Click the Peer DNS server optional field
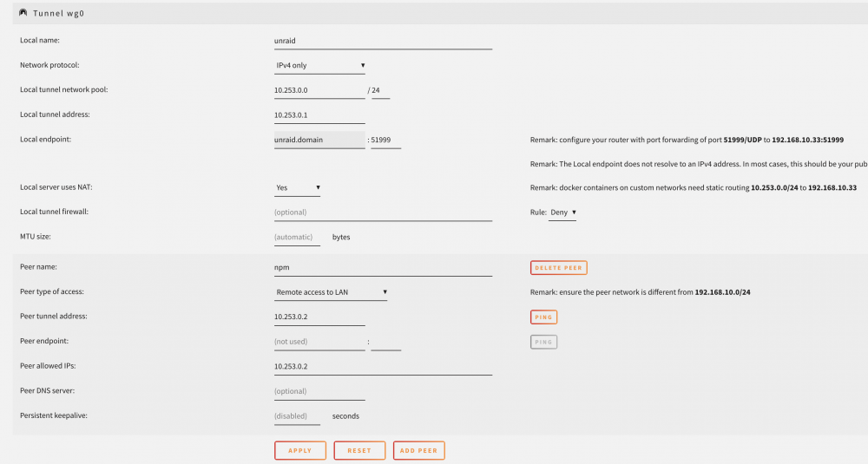Screen dimensions: 868x464 click(319, 391)
